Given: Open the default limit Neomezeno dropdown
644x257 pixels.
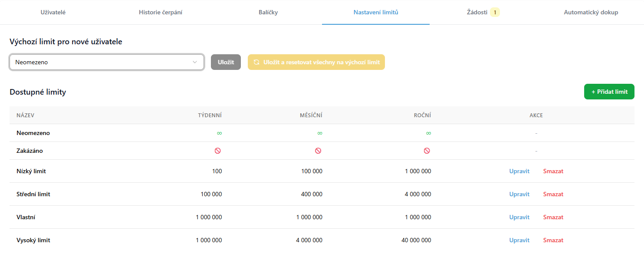Looking at the screenshot, I should click(106, 62).
